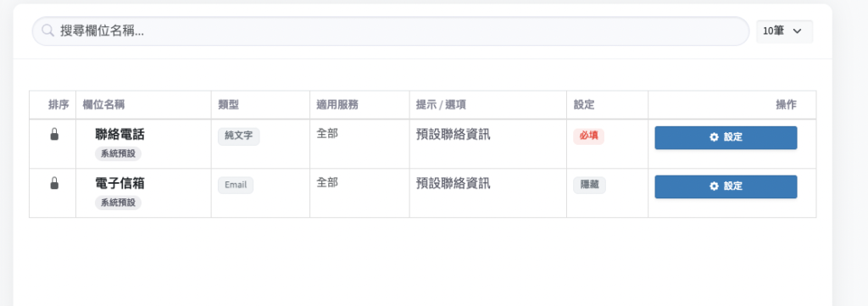Click the 系統預設 tag under 電子信箱
This screenshot has height=306, width=868.
pos(118,203)
